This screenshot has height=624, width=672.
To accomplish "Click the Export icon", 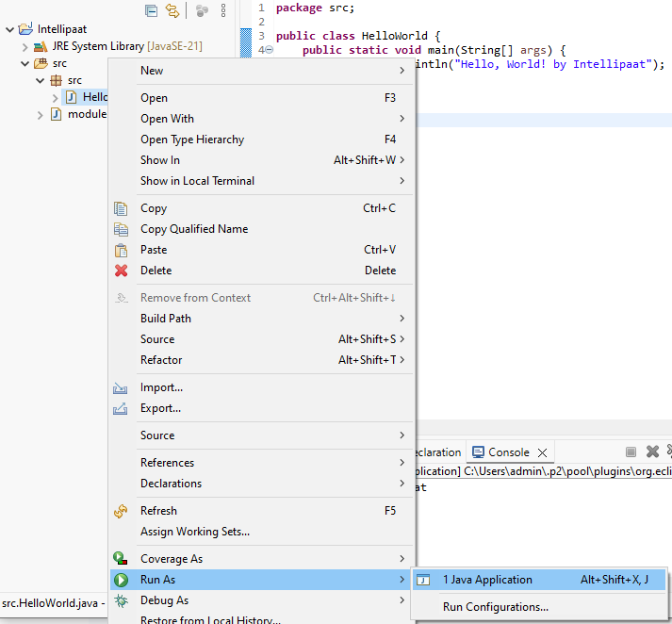I will tap(120, 408).
